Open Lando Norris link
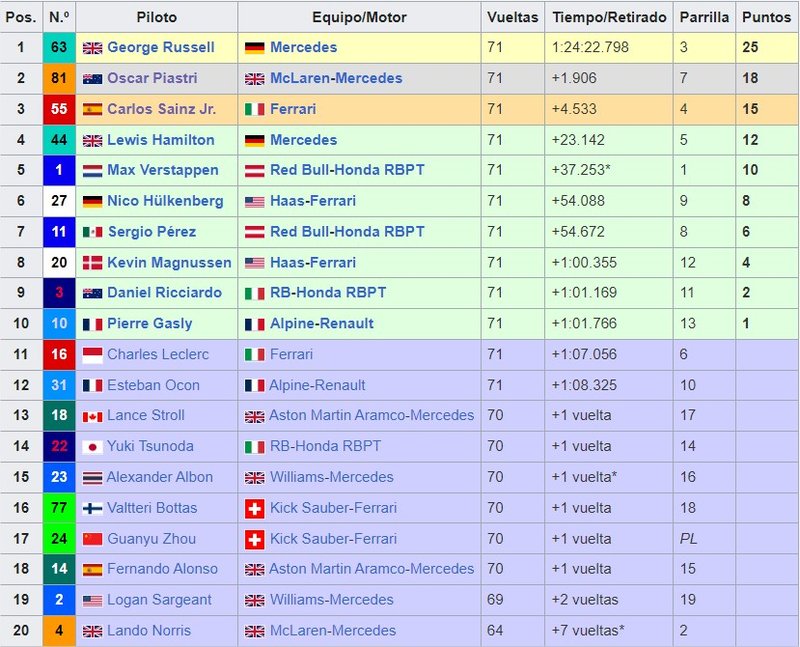The width and height of the screenshot is (800, 647). pos(149,630)
